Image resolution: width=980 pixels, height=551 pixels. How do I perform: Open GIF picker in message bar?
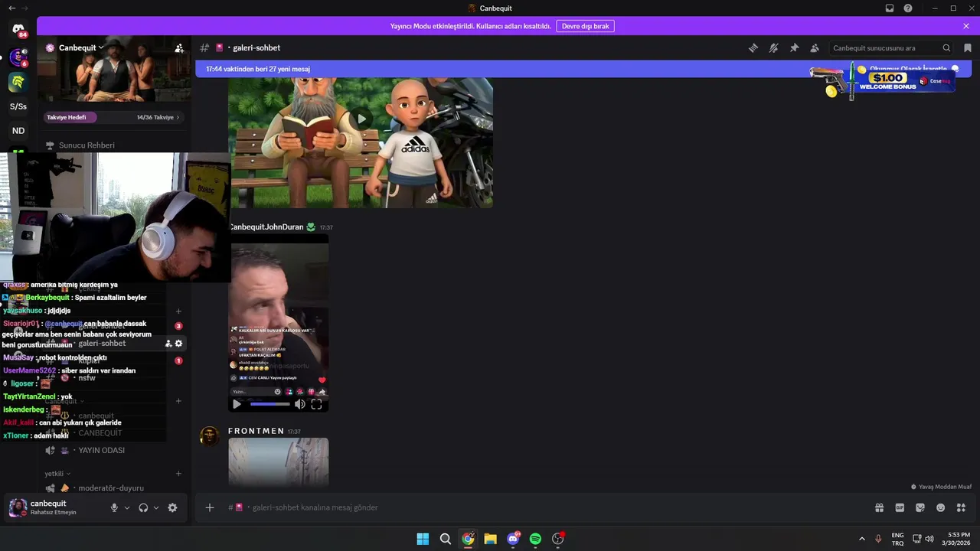[x=900, y=507]
